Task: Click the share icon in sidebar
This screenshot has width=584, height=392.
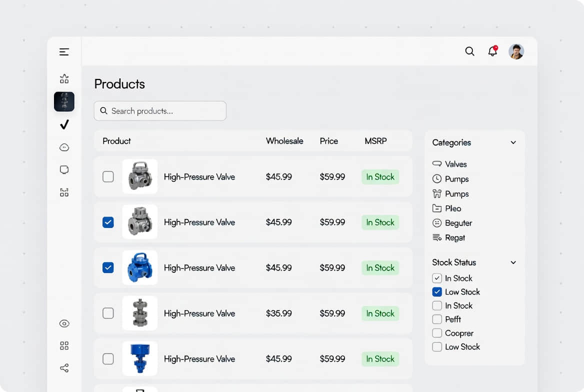Action: tap(64, 368)
